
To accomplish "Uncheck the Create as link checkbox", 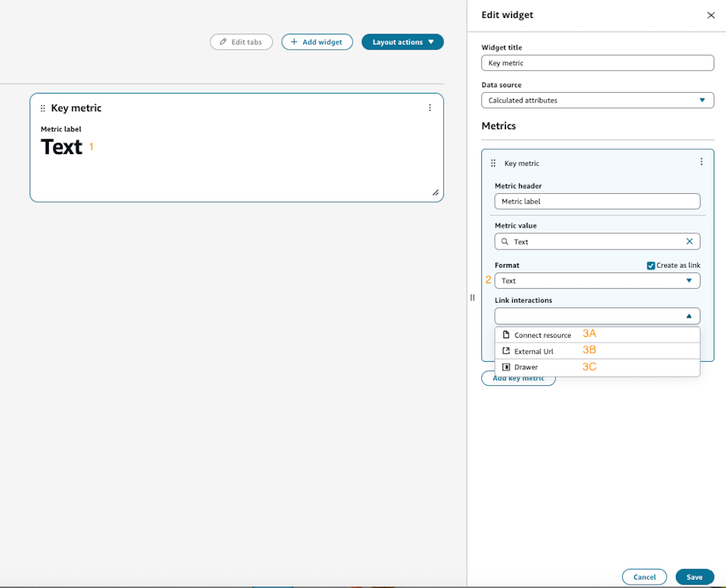I will 650,265.
